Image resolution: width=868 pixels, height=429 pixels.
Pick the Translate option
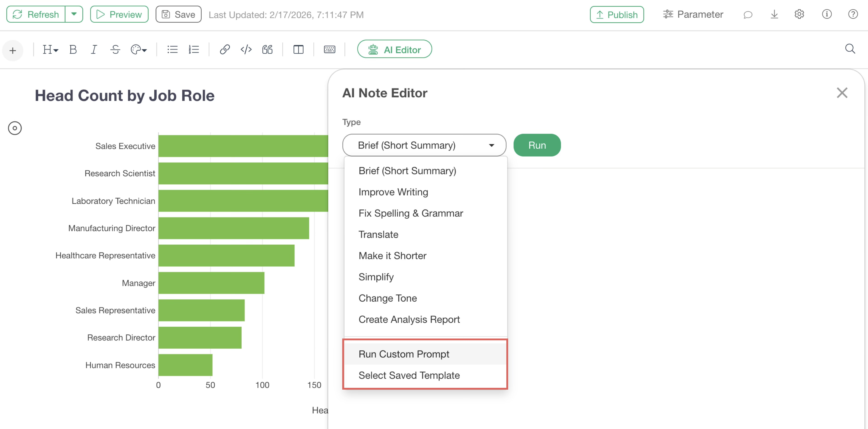click(x=378, y=234)
